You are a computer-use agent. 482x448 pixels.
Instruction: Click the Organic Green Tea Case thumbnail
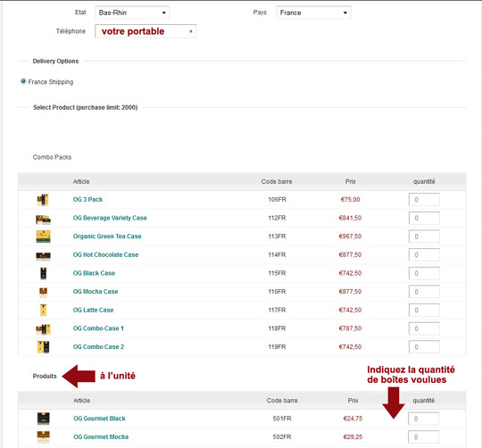[x=44, y=236]
